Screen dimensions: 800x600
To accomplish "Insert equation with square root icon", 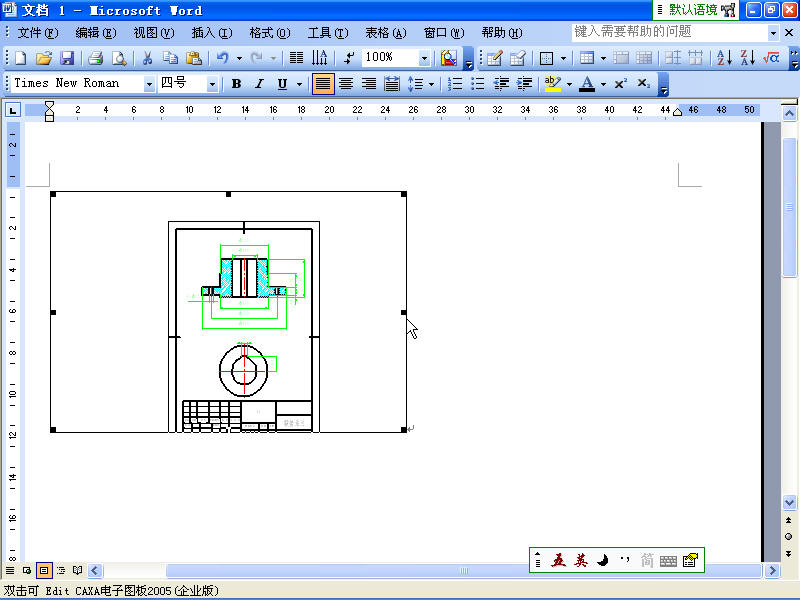I will 771,58.
